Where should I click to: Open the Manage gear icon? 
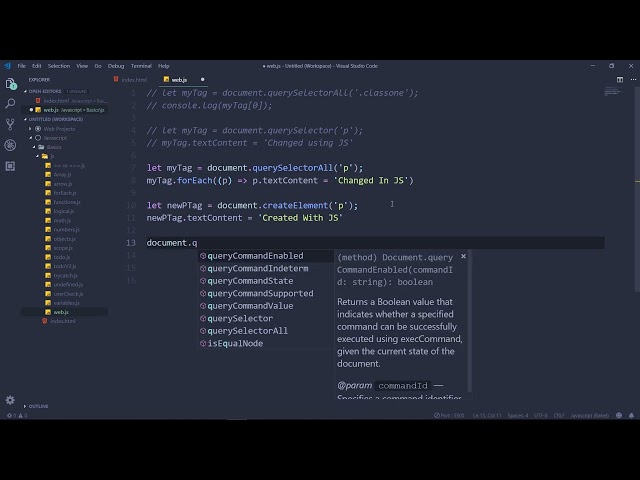11,400
